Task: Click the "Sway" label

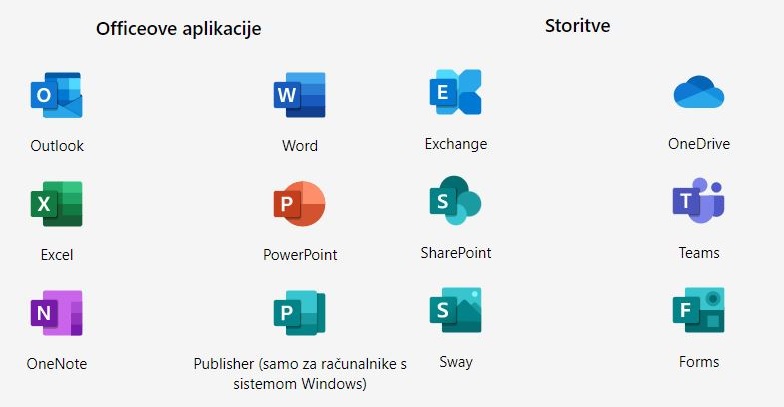Action: tap(456, 362)
